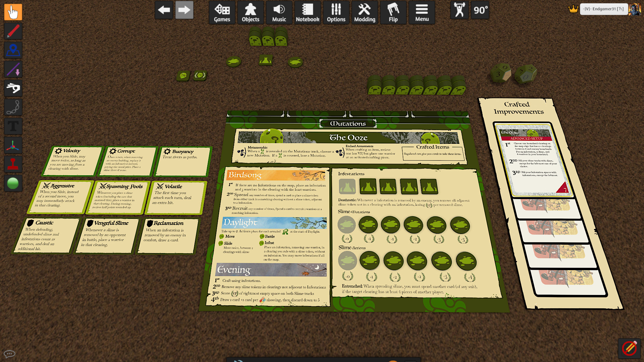Select the Zones tool
This screenshot has height=362, width=644.
coord(13,50)
